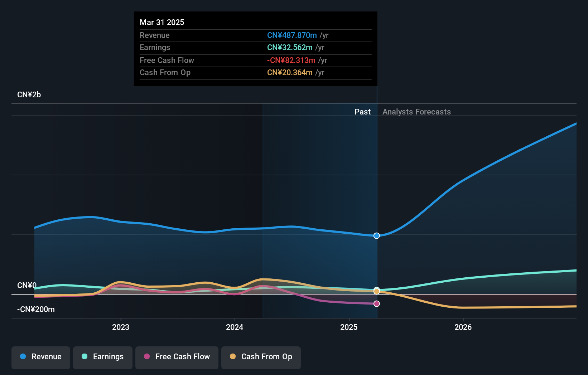Click the -CN¥200m axis label
This screenshot has height=375, width=588.
click(x=36, y=310)
